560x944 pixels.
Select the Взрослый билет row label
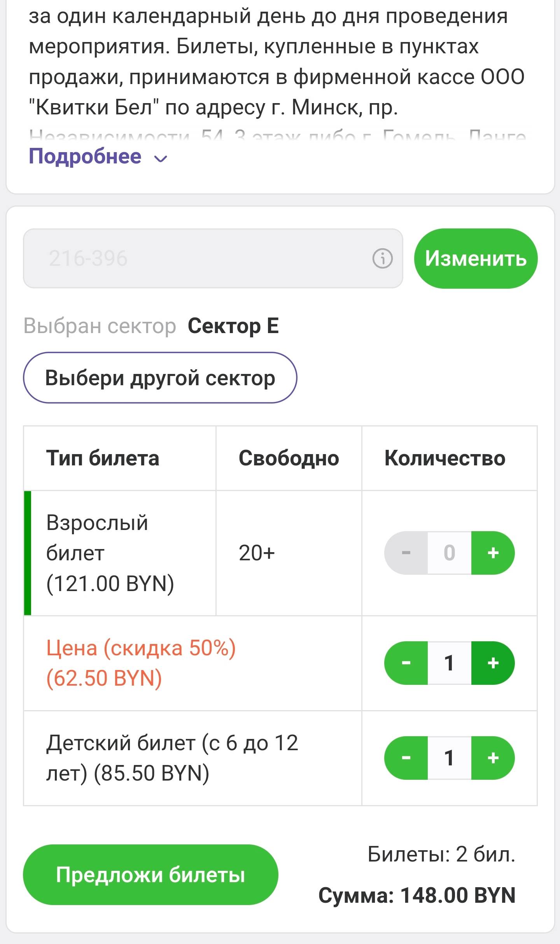coord(110,553)
